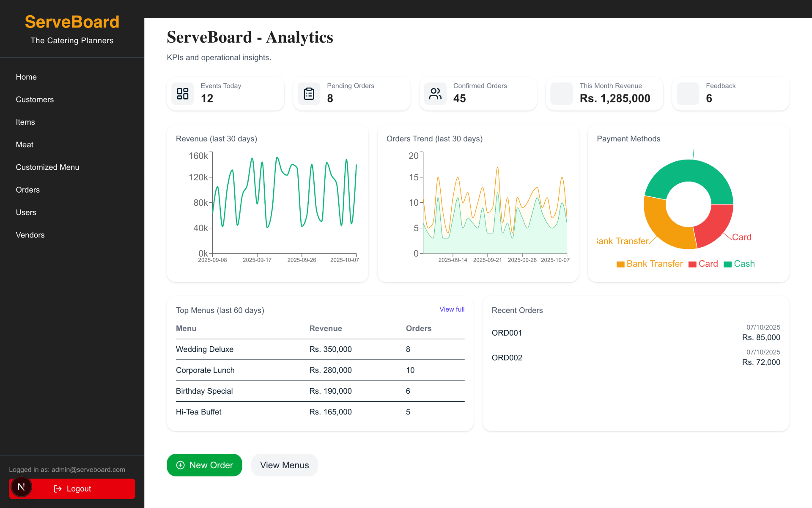Screen dimensions: 812x508
Task: Go to the Vendors page
Action: (x=30, y=235)
